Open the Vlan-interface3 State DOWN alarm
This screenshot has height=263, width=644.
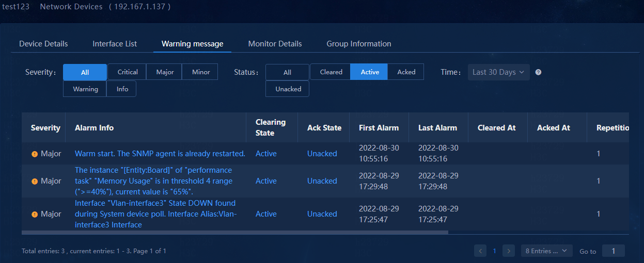156,214
